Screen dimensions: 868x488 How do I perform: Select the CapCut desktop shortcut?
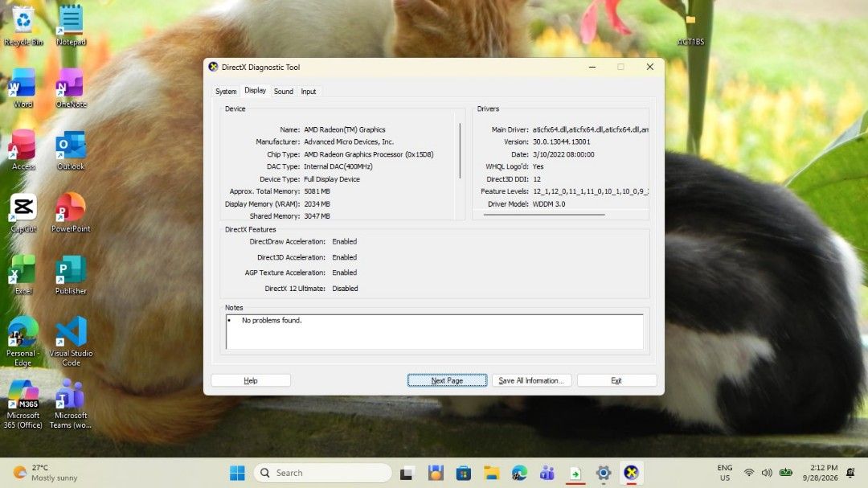23,213
